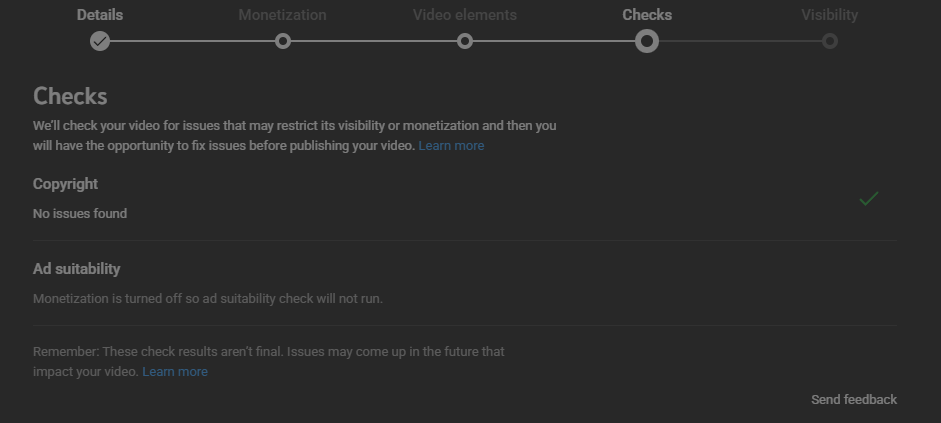Click the Monetization step circle marker
Image resolution: width=941 pixels, height=423 pixels.
(283, 41)
